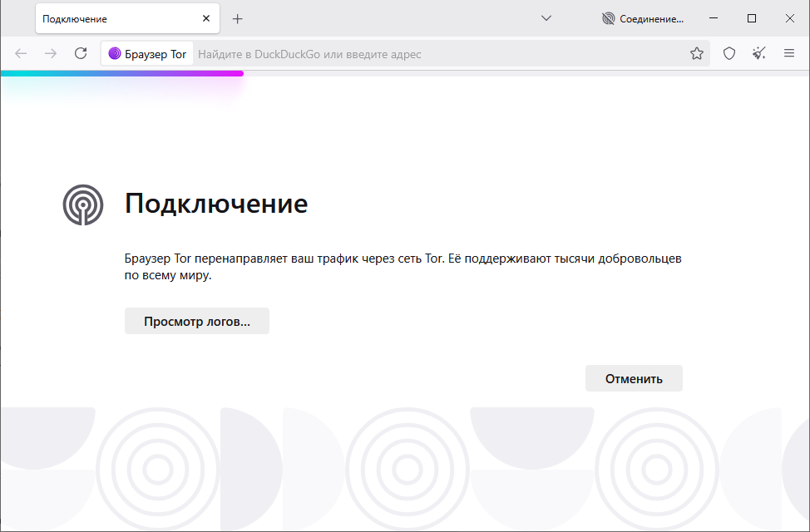Click the Браузер Tor identity badge
Screen dimensions: 810x532
pos(147,54)
